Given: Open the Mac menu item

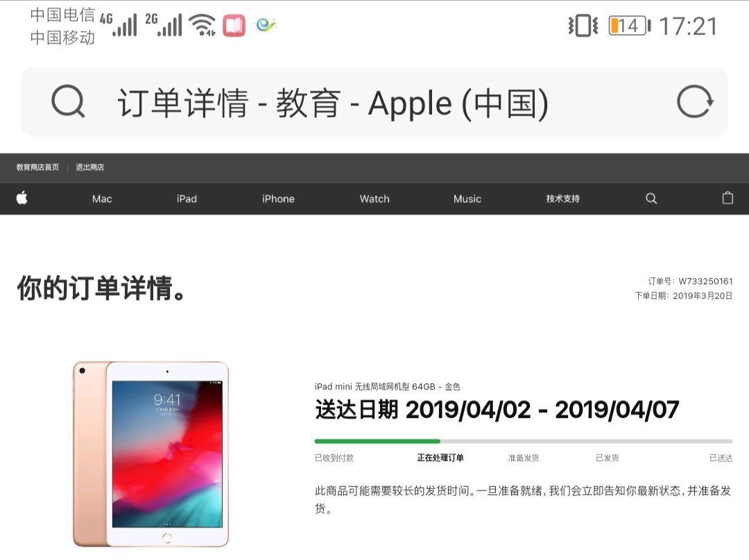Looking at the screenshot, I should click(x=102, y=199).
